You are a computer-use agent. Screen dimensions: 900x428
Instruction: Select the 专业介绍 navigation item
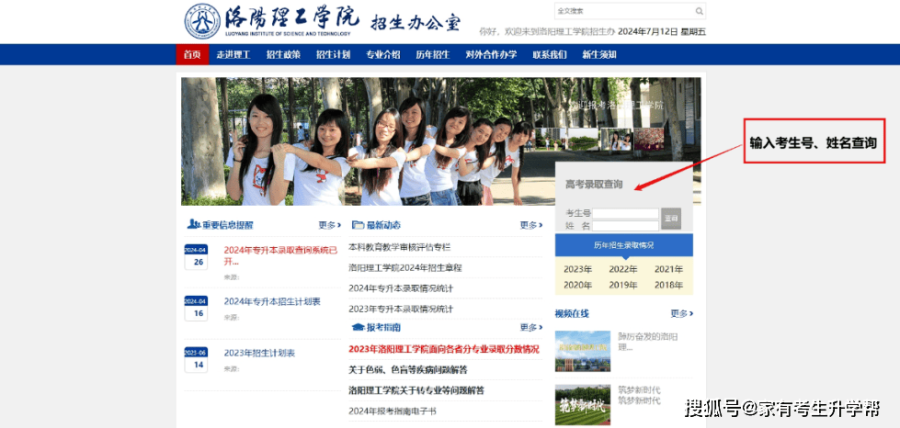click(x=383, y=54)
